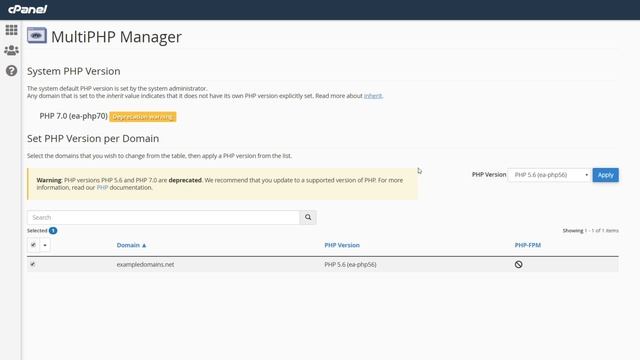The height and width of the screenshot is (360, 640).
Task: Click the Deprecation Warning badge
Action: tap(143, 117)
